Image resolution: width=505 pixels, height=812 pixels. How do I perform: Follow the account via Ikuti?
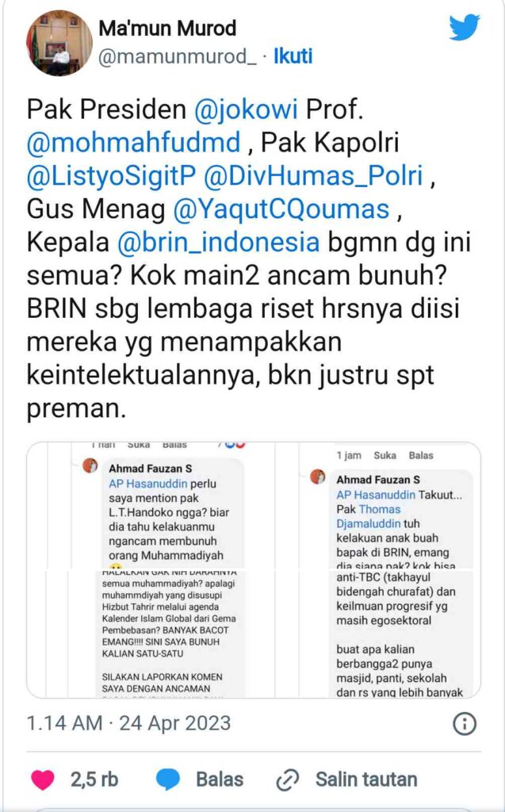[293, 56]
